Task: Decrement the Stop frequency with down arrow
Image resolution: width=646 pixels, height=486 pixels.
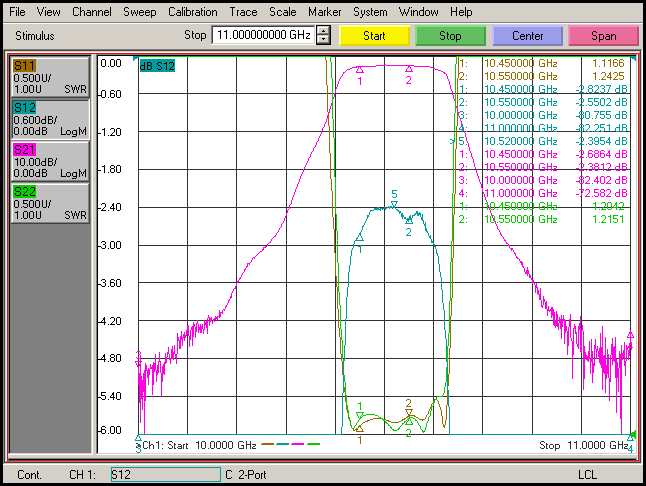Action: click(323, 40)
